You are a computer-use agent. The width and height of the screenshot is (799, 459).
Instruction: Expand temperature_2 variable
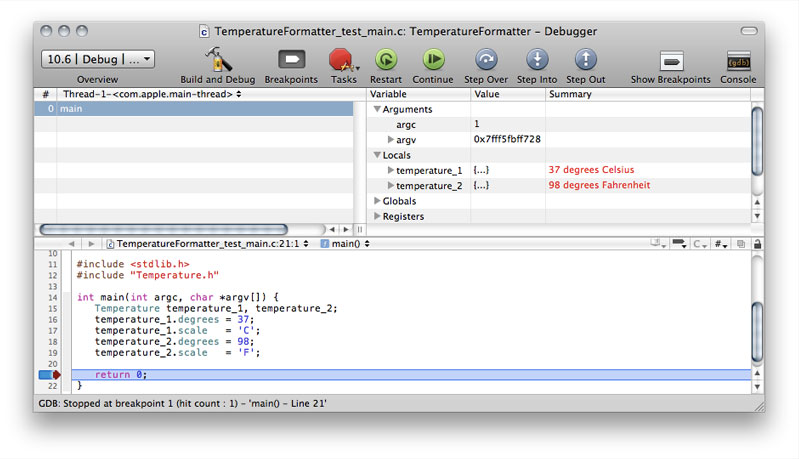[390, 185]
